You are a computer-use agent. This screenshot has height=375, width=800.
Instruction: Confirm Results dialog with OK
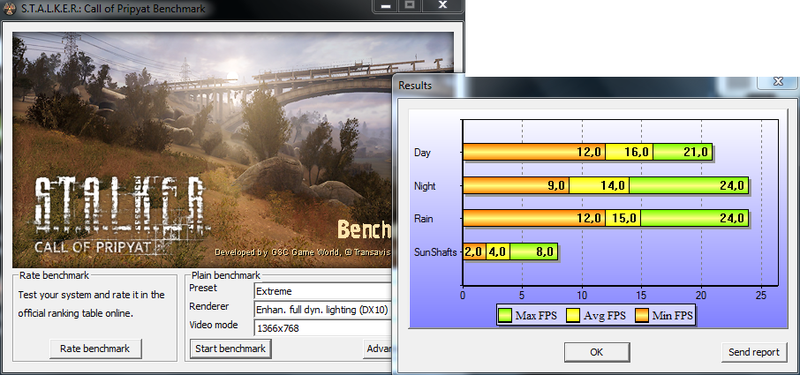tap(596, 352)
